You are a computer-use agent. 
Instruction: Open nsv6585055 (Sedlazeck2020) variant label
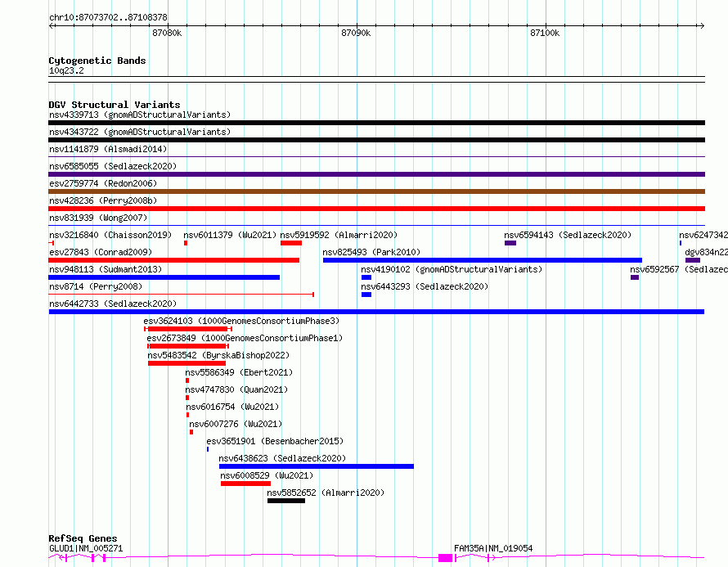[x=113, y=166]
